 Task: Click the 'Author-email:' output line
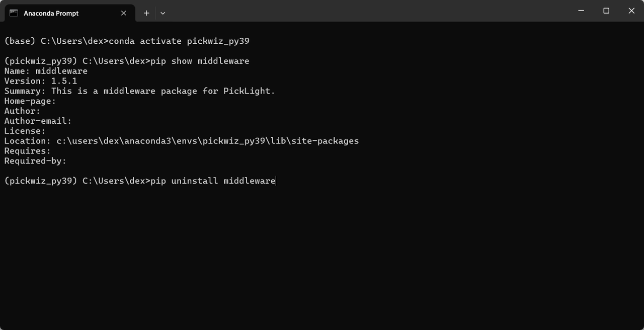pos(38,121)
